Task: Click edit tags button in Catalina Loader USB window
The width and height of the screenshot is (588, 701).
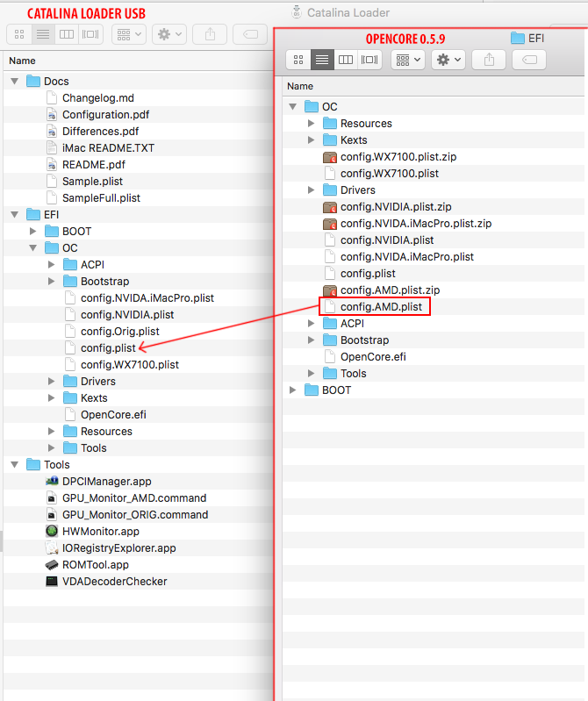Action: [250, 34]
